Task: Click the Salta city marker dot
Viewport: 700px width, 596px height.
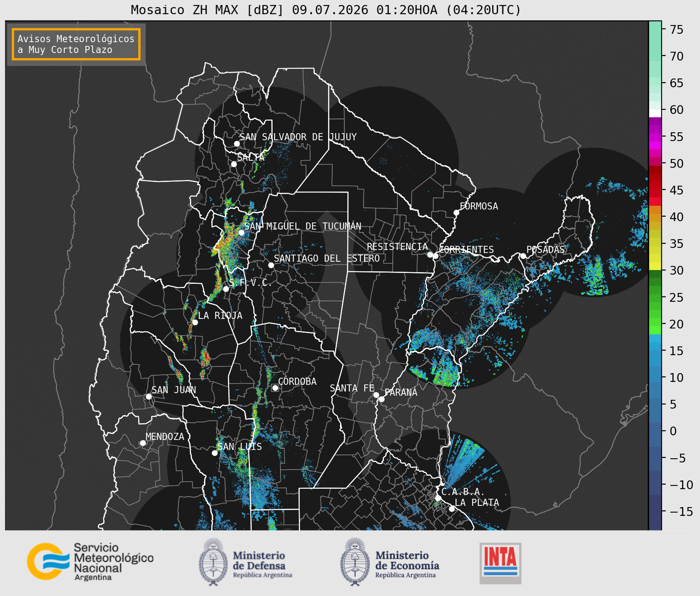Action: 234,164
